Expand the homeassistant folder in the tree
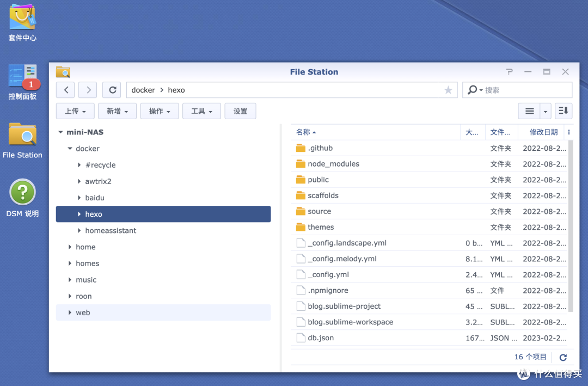This screenshot has height=386, width=588. 79,231
